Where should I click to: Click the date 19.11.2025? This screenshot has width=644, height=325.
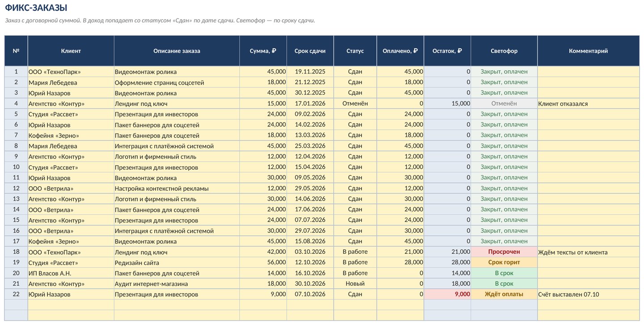point(310,72)
